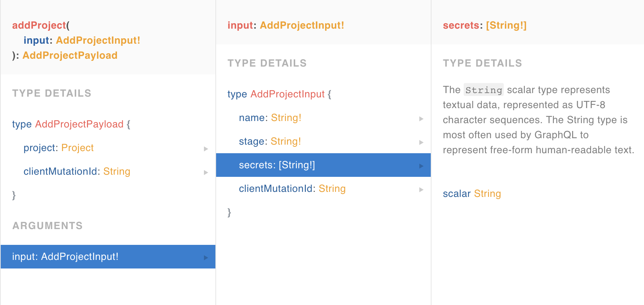Select input: AddProjectInput! under Arguments

(65, 257)
